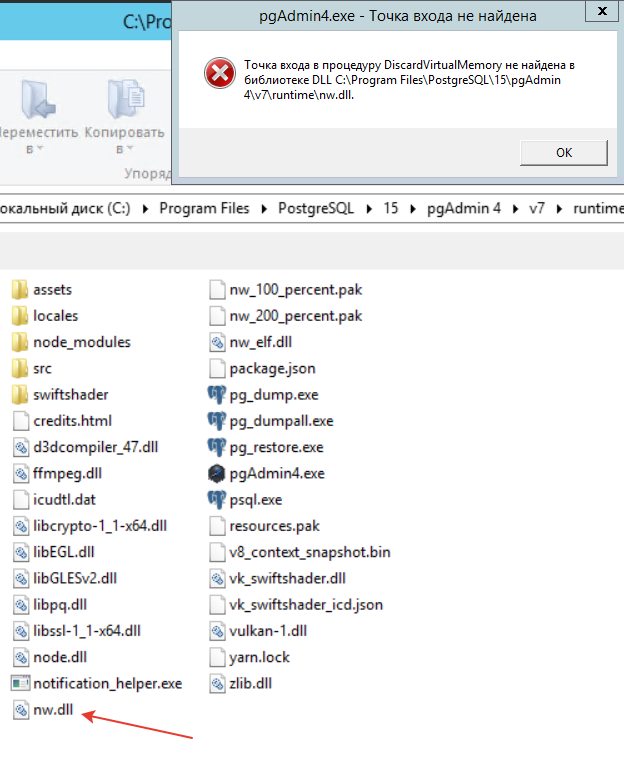
Task: Click the Move to (Переместить) ribbon icon
Action: (x=36, y=101)
